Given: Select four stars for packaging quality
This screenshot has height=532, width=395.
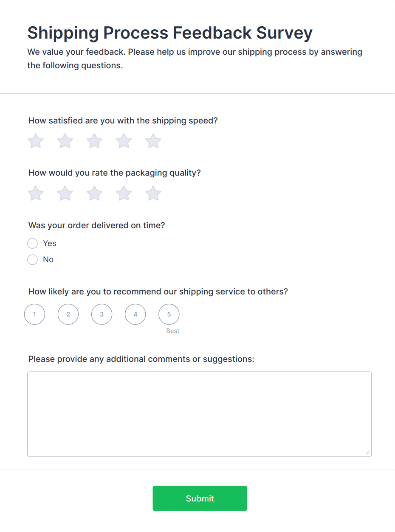Looking at the screenshot, I should coord(124,193).
